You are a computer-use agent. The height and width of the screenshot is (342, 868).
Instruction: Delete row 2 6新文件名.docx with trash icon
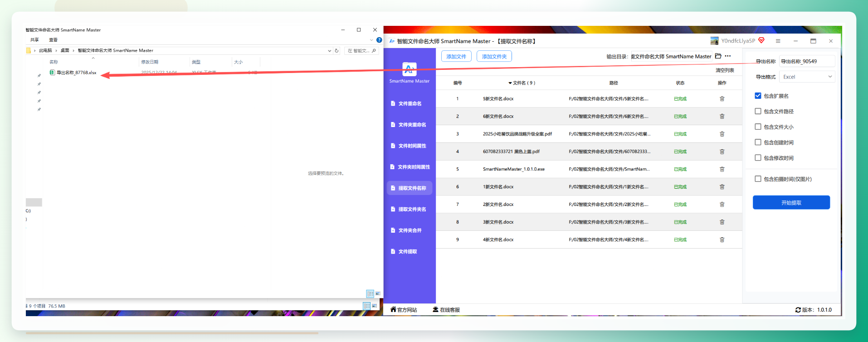pos(722,116)
